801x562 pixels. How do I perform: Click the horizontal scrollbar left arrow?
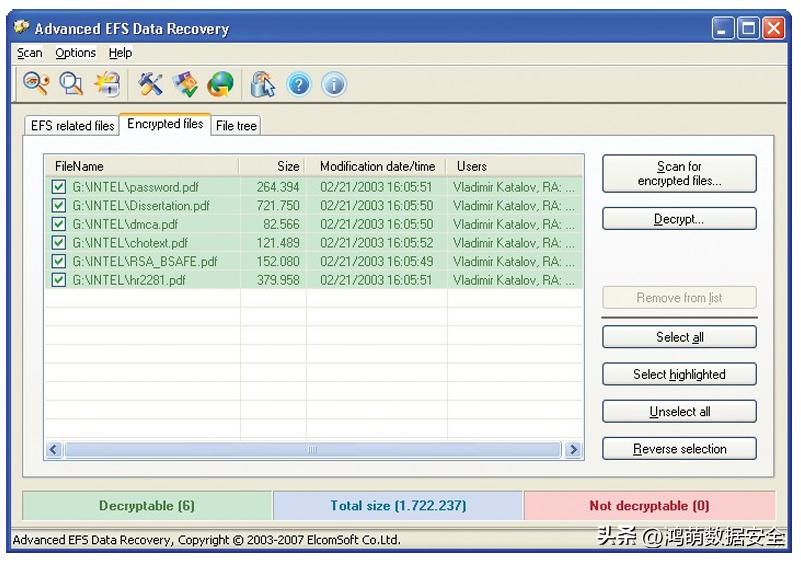click(54, 450)
